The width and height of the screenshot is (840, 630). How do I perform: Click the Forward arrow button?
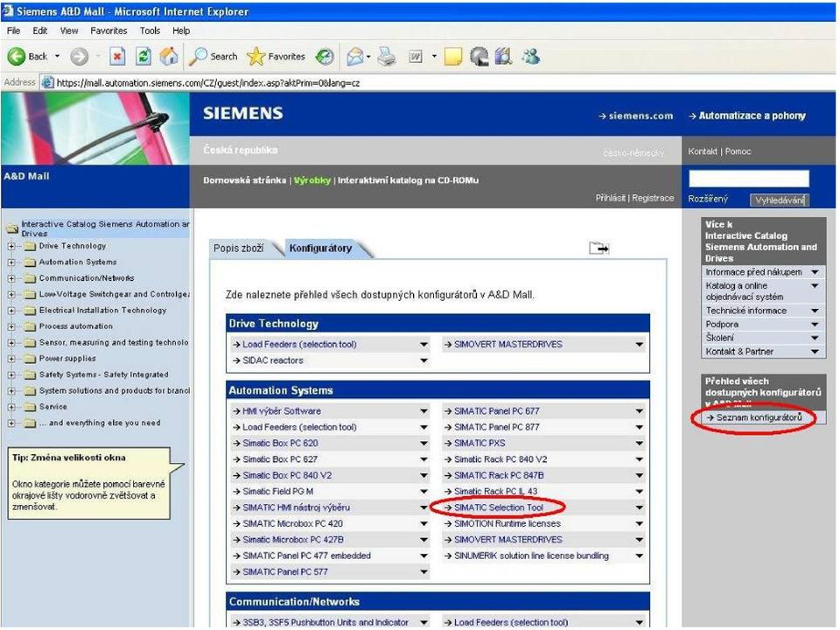click(80, 56)
